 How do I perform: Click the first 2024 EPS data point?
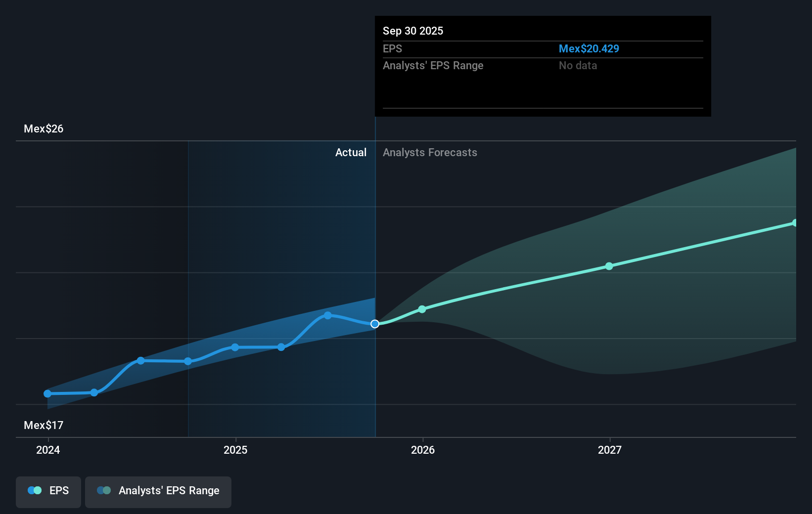47,393
